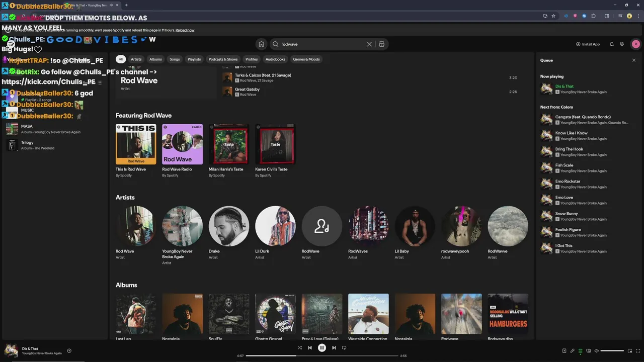Click the Reload now link
The image size is (644, 362).
pos(185,30)
